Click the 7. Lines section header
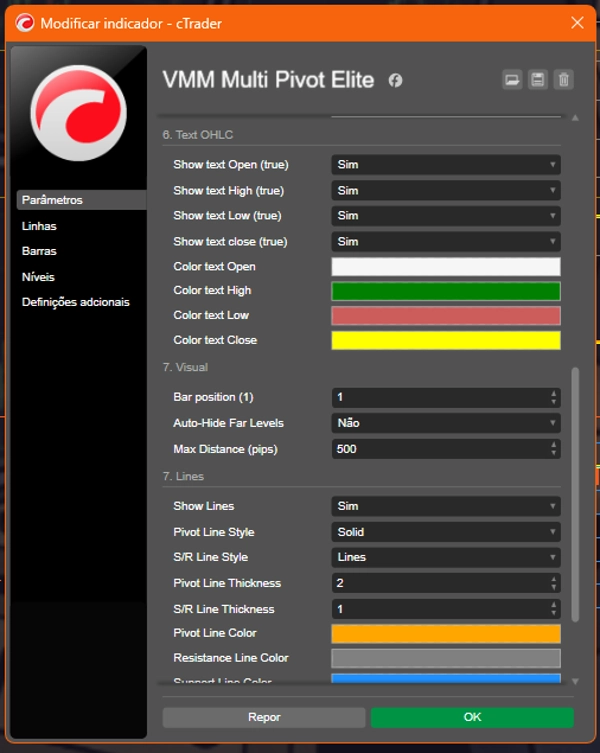Screen dimensions: 600x753 [183, 476]
